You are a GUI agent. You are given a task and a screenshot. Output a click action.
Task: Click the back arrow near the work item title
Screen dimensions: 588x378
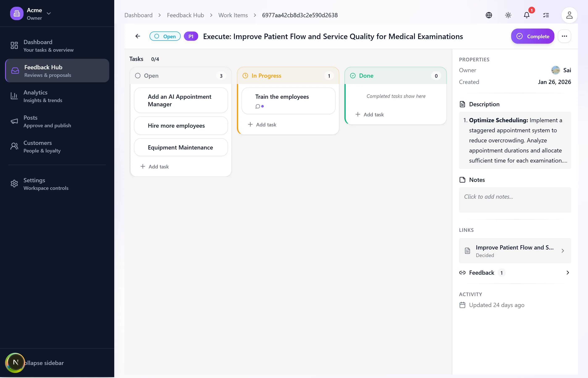click(137, 36)
